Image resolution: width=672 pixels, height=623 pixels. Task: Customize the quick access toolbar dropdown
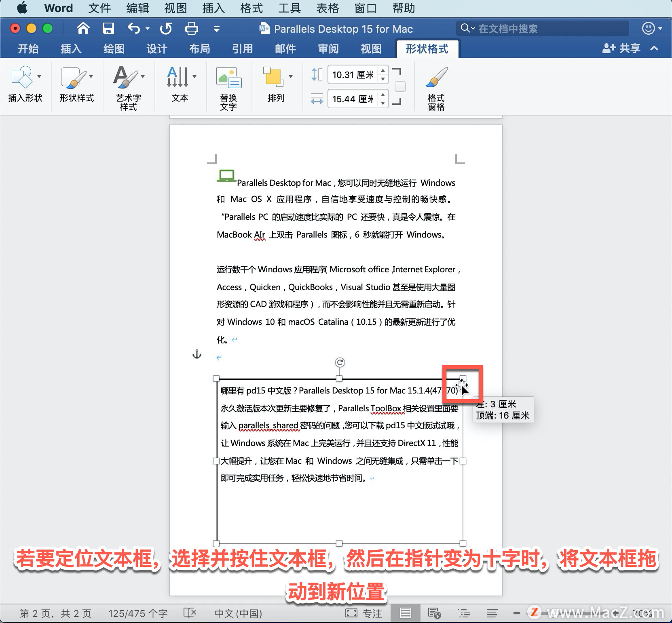click(217, 29)
